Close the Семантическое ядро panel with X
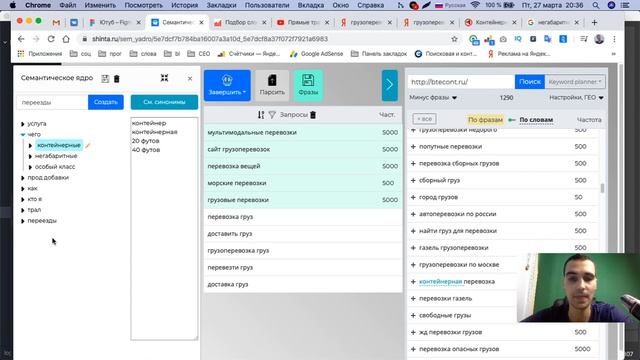This screenshot has height=360, width=640. click(190, 78)
